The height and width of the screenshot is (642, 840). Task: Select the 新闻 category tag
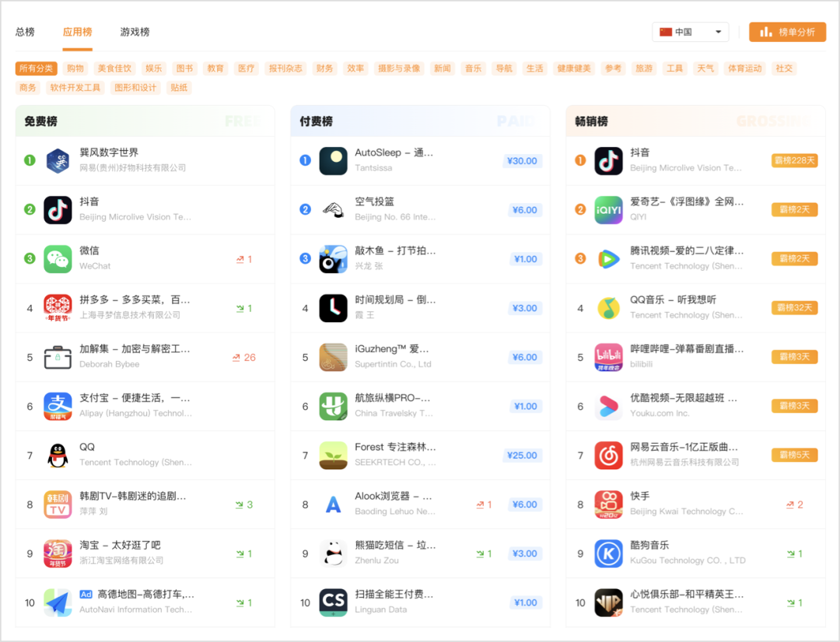[x=443, y=68]
